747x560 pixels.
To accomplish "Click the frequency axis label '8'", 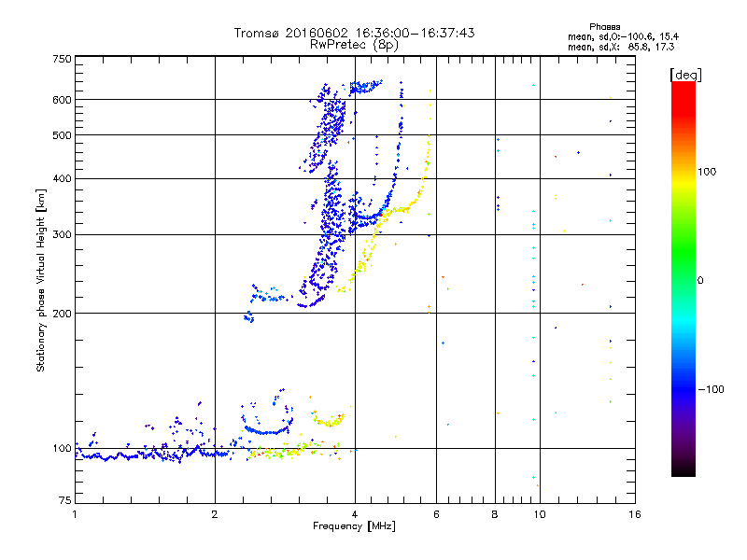I will [495, 514].
